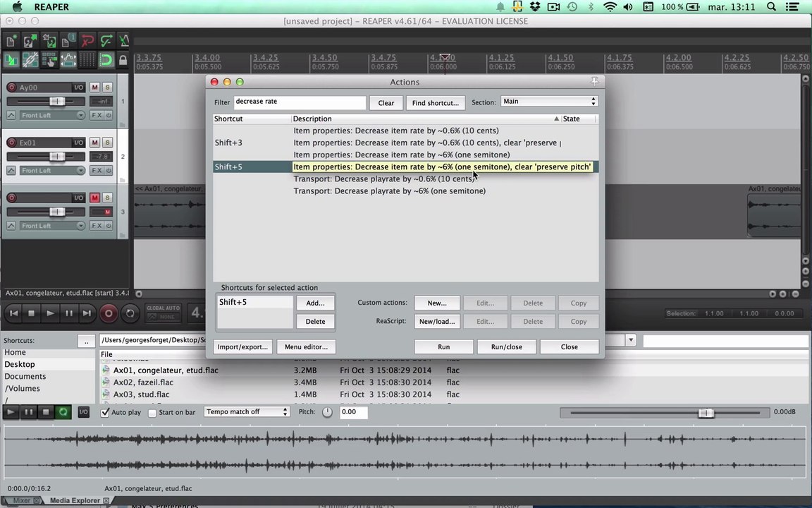Adjust volume fader on track Ay00
The image size is (812, 508).
[x=57, y=101]
